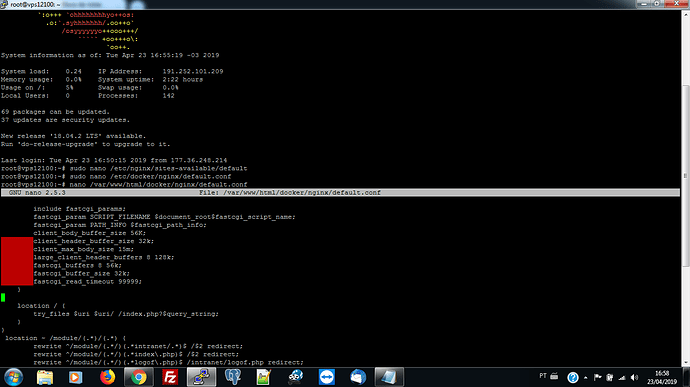
Task: Click the "New release '18.04.2 LTS' available" line
Action: pos(73,136)
